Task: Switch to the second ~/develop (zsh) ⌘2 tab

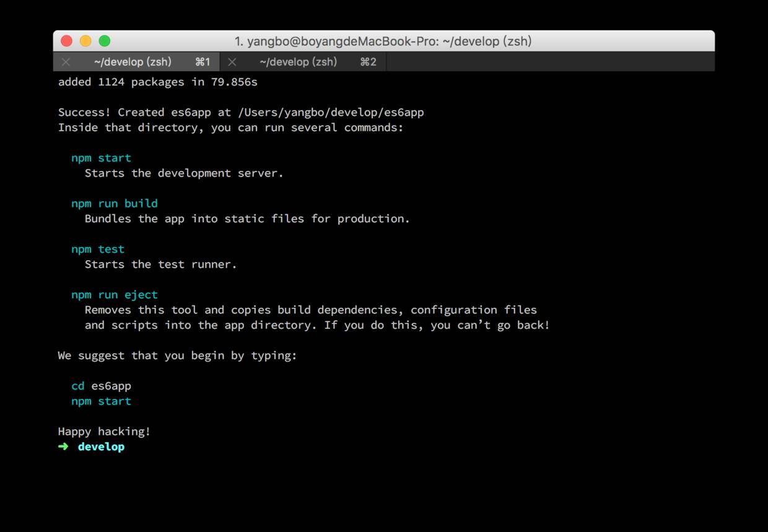Action: coord(299,62)
